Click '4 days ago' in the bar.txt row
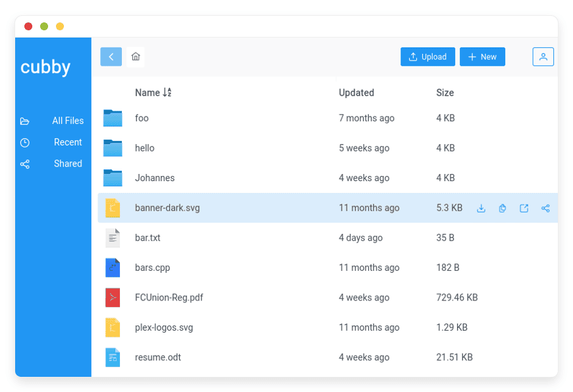The image size is (573, 392). 361,238
